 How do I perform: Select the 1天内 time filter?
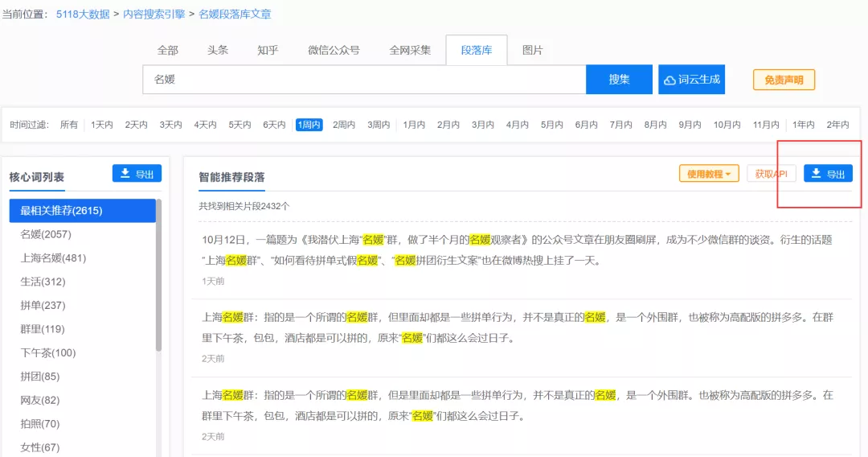[101, 125]
